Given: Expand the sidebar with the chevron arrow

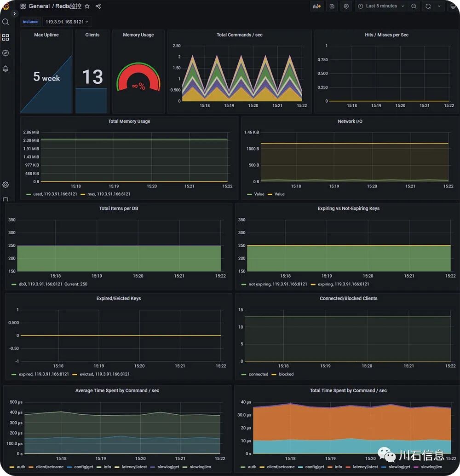Looking at the screenshot, I should [14, 14].
